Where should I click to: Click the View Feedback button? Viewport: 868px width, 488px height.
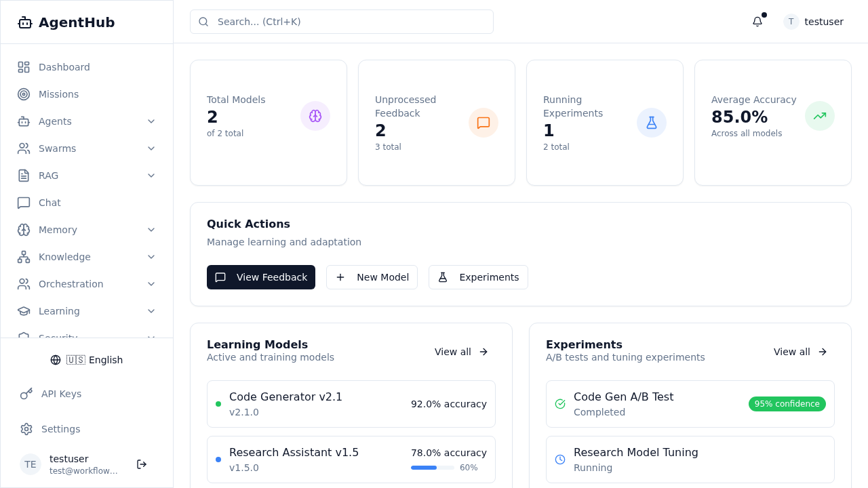click(x=261, y=277)
